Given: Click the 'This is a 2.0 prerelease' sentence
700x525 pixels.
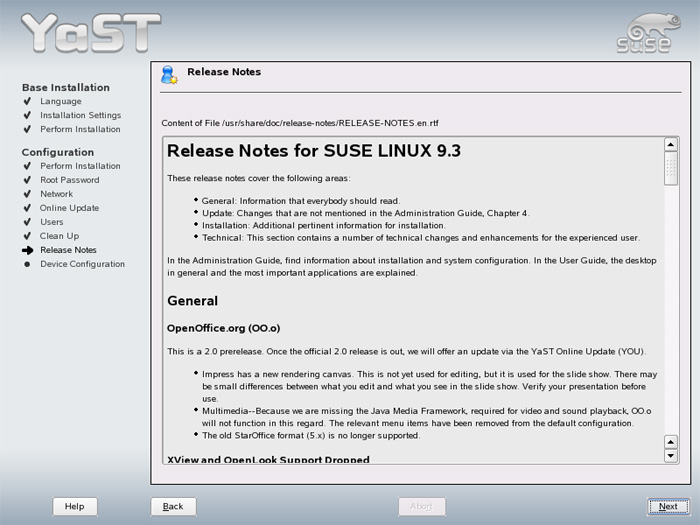Looking at the screenshot, I should click(407, 352).
